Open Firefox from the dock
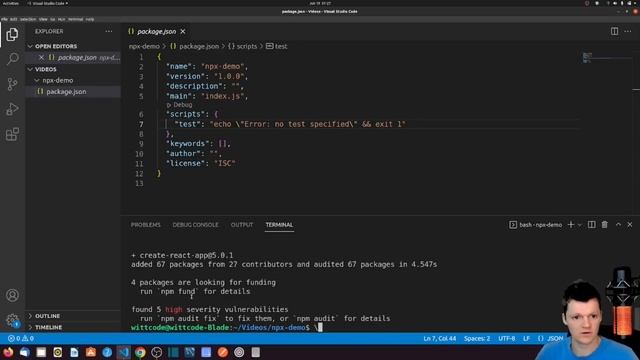Screen dimensions: 640x360 (x=8, y=352)
